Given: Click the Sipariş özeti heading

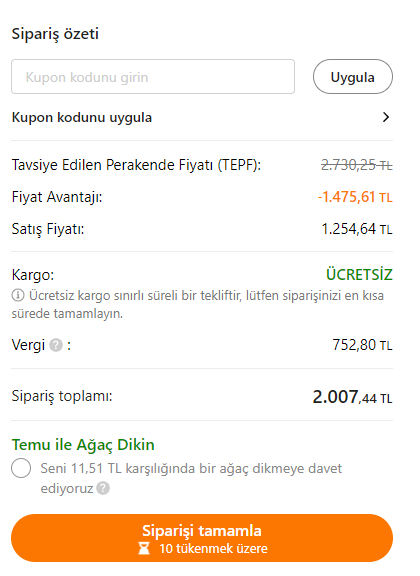Looking at the screenshot, I should click(55, 34).
